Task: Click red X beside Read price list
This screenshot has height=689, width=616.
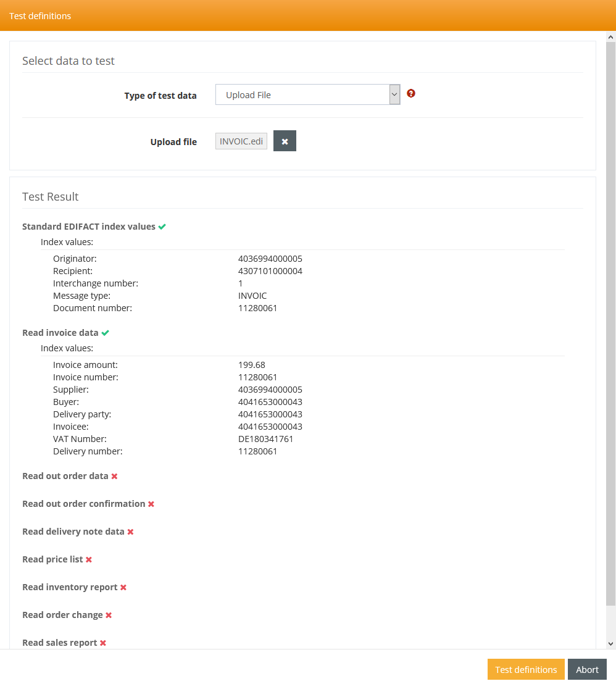Action: [x=89, y=560]
